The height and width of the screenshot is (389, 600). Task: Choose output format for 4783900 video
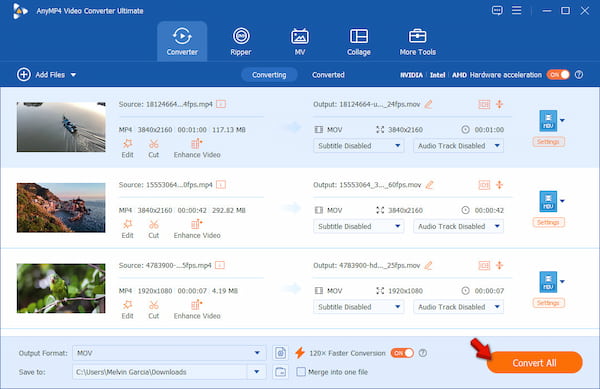[x=552, y=282]
